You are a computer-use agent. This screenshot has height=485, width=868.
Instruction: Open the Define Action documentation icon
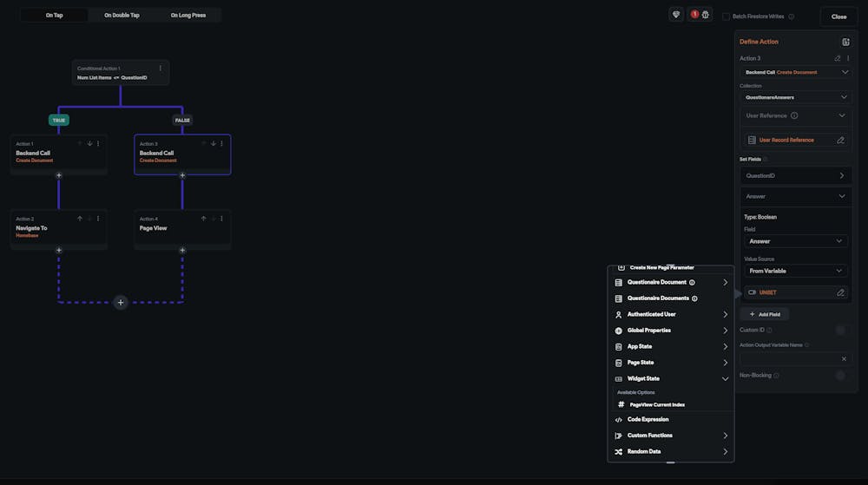click(x=845, y=42)
